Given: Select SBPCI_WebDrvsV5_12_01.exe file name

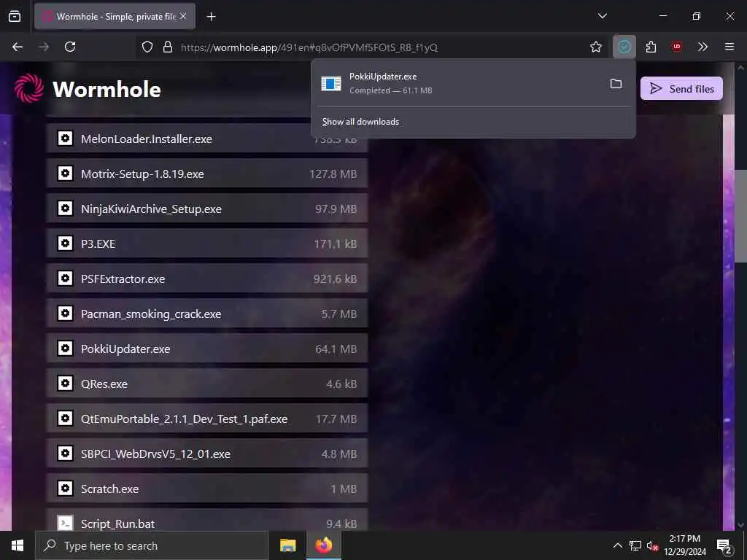Looking at the screenshot, I should tap(156, 454).
